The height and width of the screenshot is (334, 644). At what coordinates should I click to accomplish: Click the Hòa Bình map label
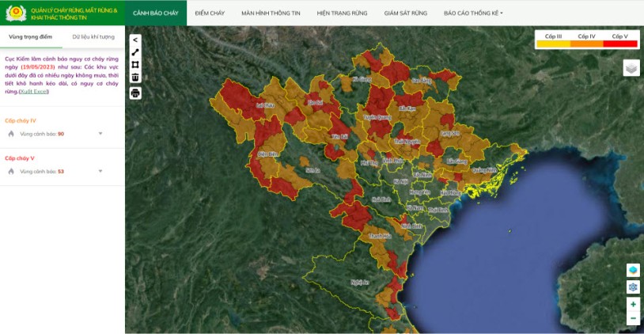381,199
